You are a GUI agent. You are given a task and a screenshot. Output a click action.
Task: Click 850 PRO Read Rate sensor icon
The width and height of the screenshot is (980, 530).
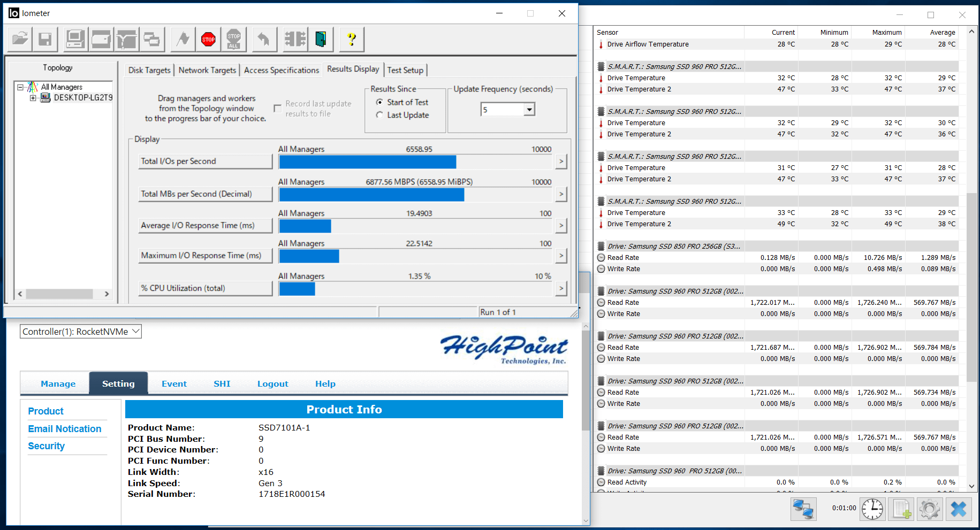601,258
